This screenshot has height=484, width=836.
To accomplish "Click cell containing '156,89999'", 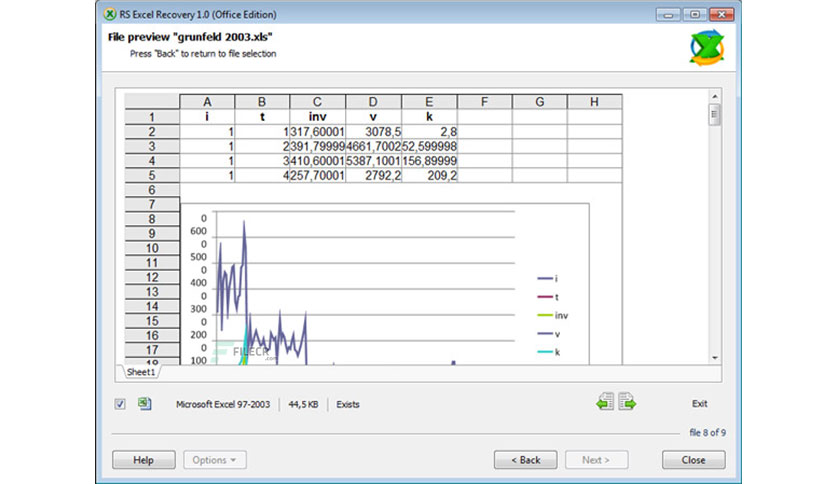I will [429, 160].
